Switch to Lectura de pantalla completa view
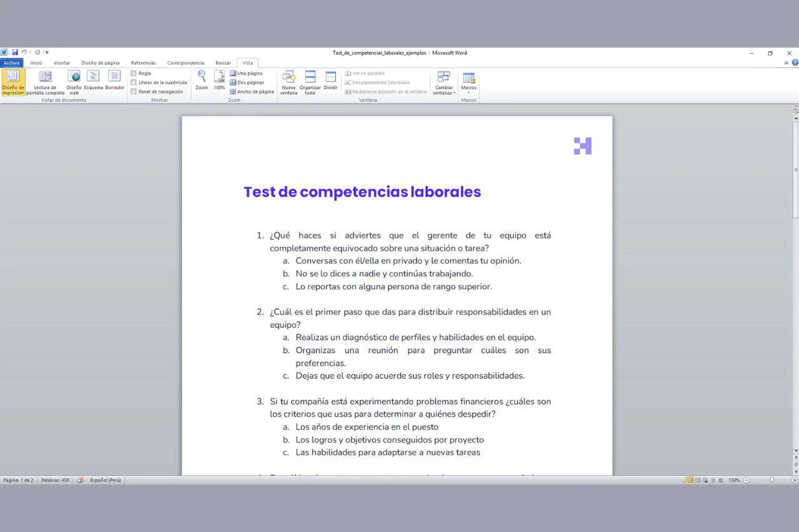The height and width of the screenshot is (532, 799). (x=45, y=82)
